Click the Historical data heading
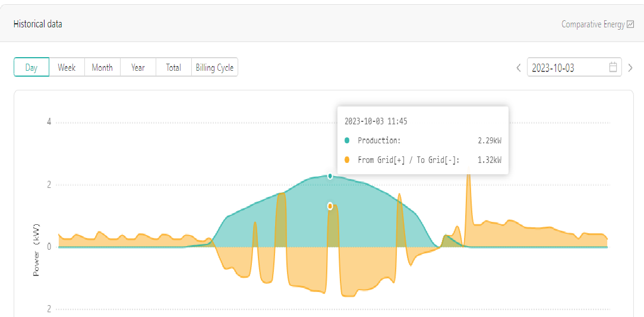The height and width of the screenshot is (317, 644). (x=38, y=24)
